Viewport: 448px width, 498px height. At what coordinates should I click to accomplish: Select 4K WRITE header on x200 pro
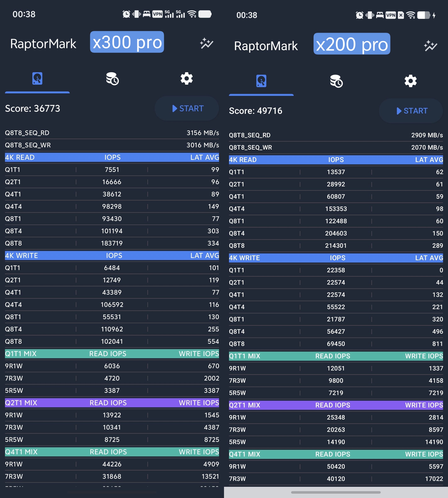point(336,258)
